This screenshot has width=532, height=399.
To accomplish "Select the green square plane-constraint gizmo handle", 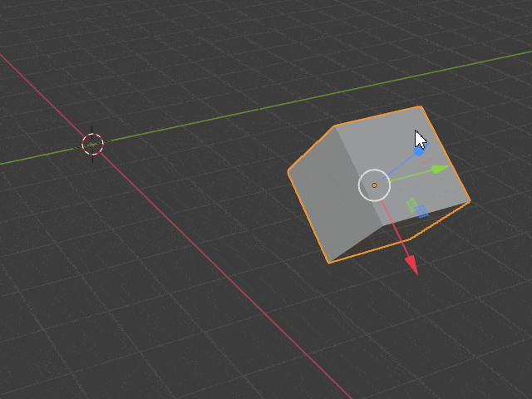I will (412, 205).
